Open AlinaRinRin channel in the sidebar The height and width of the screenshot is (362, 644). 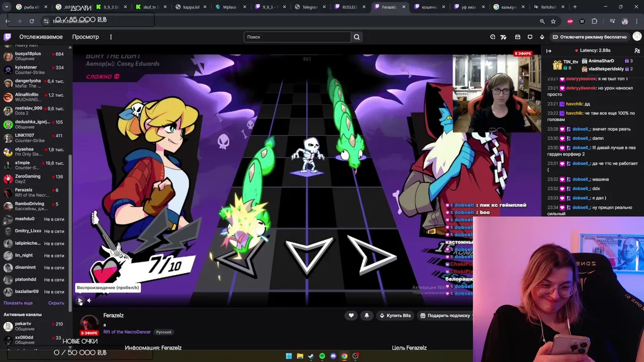34,97
